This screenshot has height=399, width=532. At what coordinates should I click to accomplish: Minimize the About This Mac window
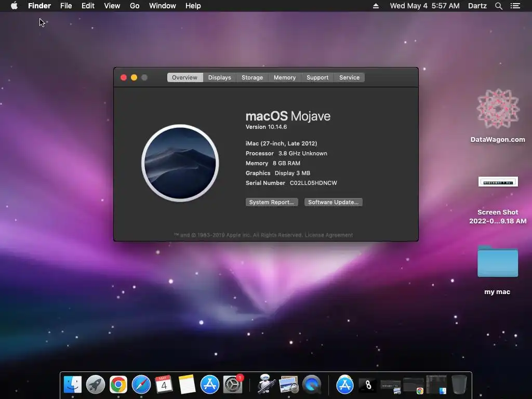(134, 77)
